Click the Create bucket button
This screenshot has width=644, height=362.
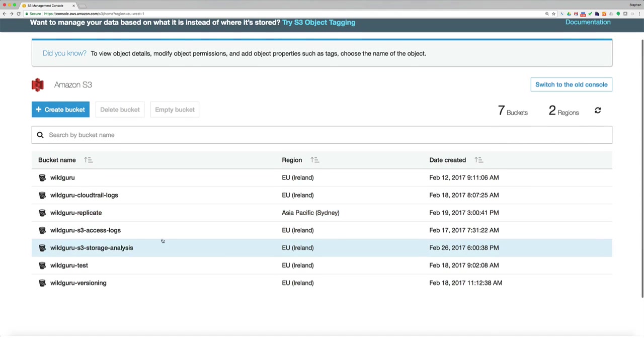[60, 110]
